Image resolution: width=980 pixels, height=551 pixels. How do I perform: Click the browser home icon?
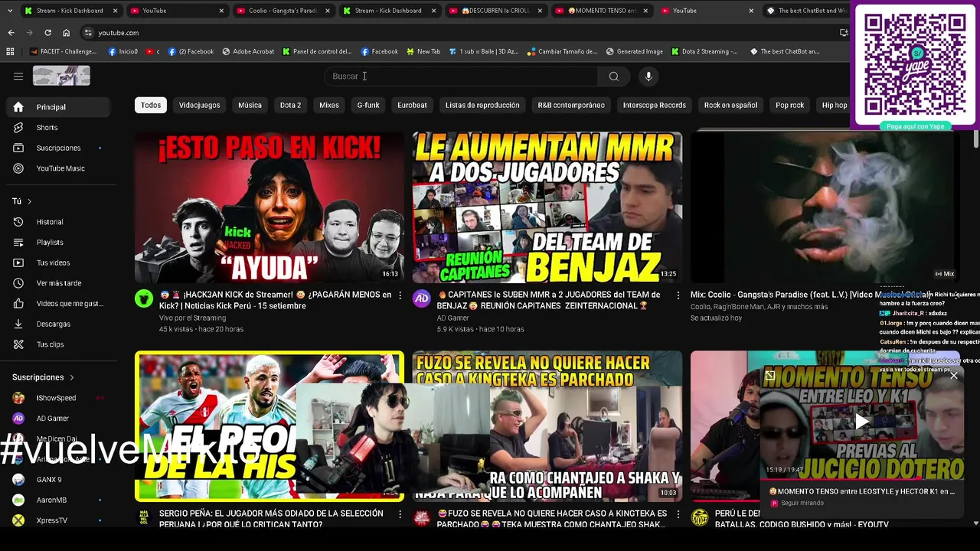click(66, 33)
